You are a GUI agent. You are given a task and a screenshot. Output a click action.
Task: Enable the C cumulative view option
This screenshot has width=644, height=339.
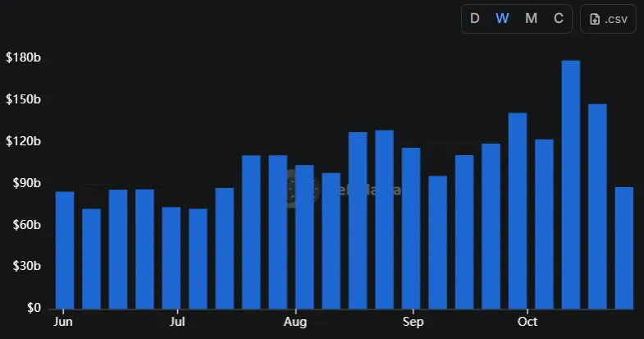559,19
